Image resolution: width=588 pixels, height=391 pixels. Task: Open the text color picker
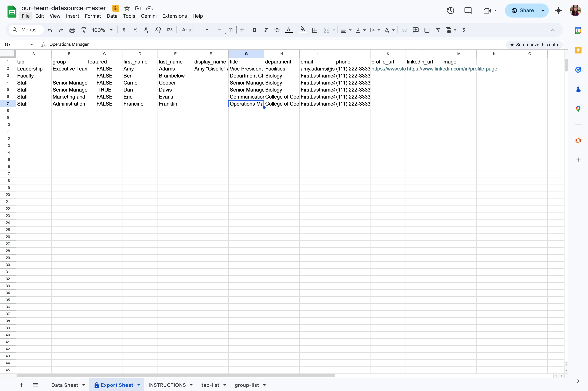[x=288, y=30]
